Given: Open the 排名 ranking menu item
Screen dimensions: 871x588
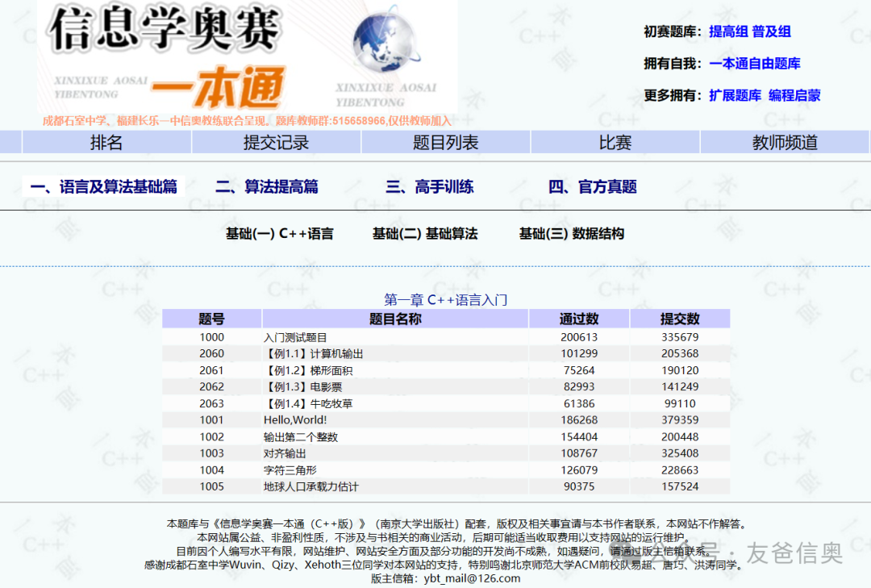Looking at the screenshot, I should 106,142.
